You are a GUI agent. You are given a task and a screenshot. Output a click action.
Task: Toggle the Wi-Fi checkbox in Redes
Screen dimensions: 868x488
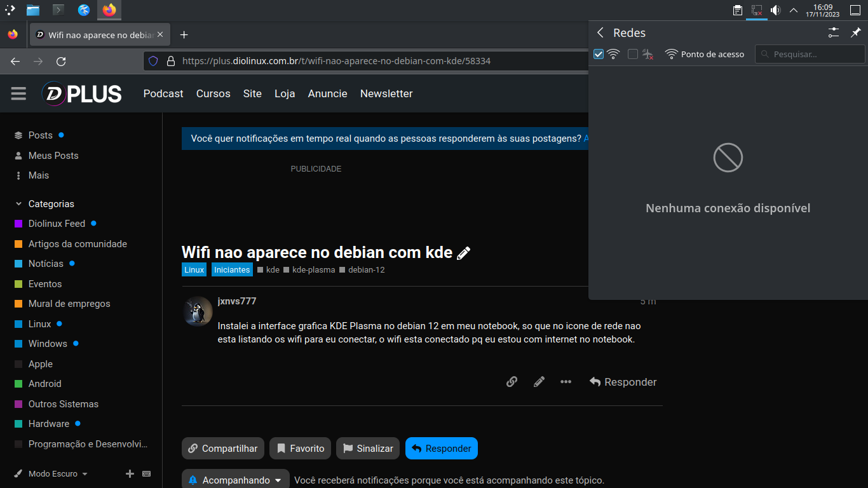tap(598, 54)
